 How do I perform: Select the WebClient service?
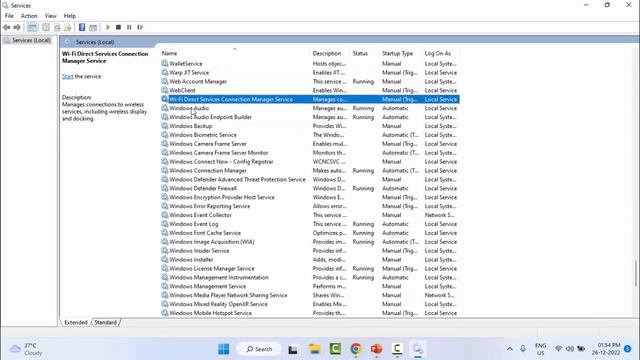click(310, 90)
